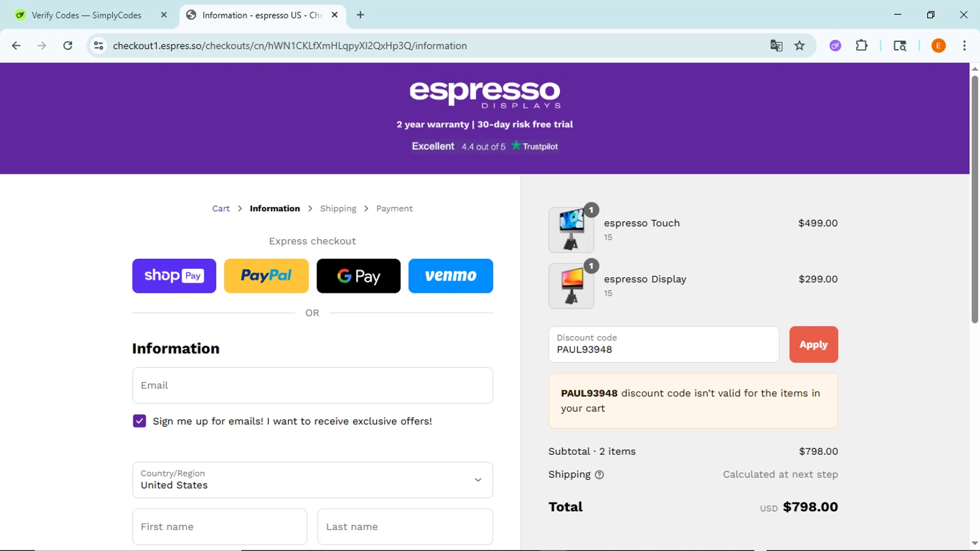Click the discount code error message

(x=693, y=401)
